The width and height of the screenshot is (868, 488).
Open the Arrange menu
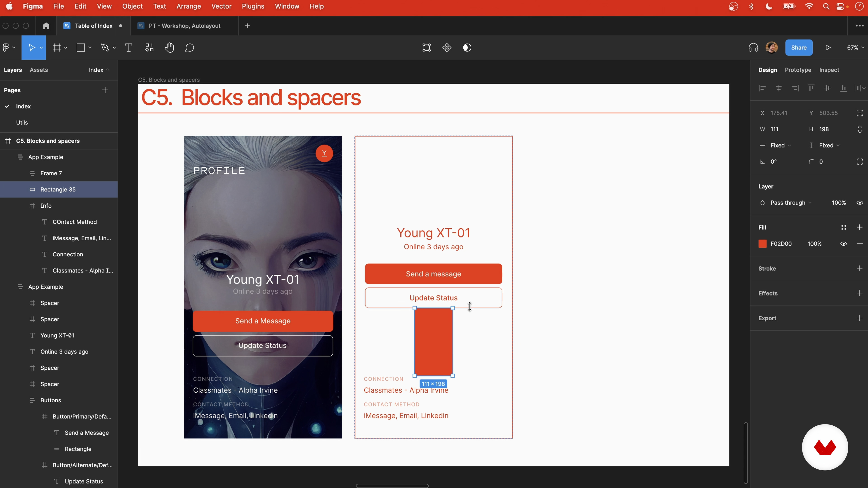[188, 6]
